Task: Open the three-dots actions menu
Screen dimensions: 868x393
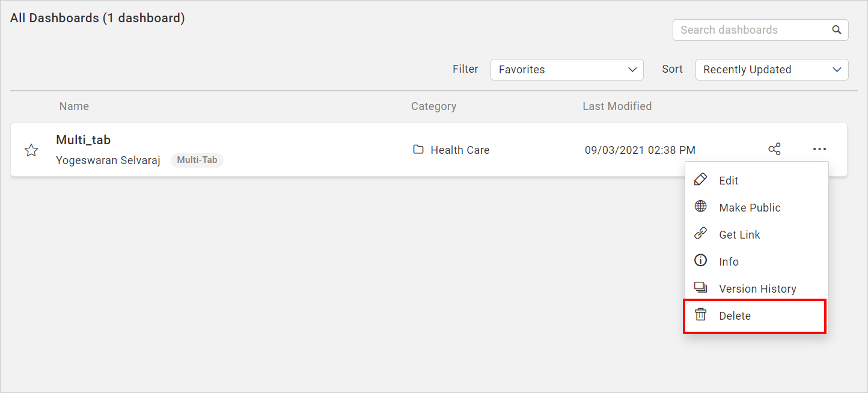Action: (819, 149)
